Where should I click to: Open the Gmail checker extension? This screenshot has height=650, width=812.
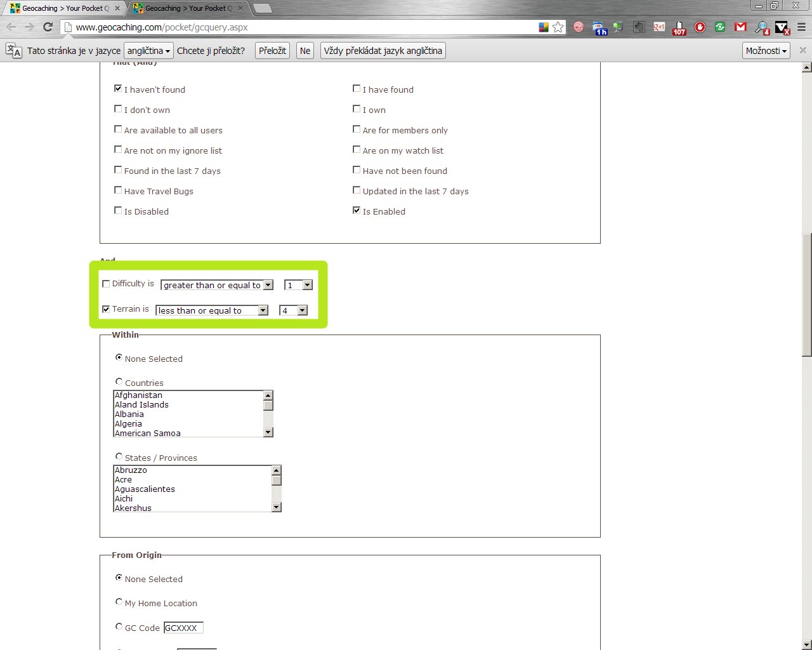[x=740, y=27]
